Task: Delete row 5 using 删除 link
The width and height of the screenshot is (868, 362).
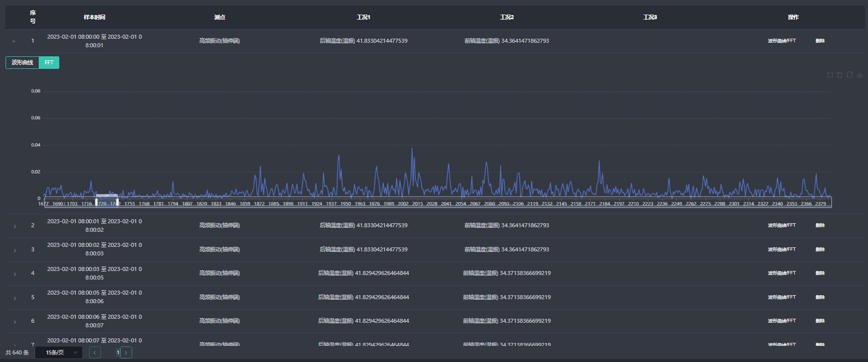Action: point(820,297)
